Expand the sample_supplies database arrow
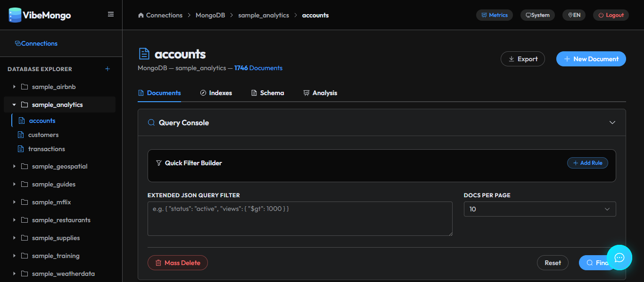The height and width of the screenshot is (282, 644). click(14, 238)
